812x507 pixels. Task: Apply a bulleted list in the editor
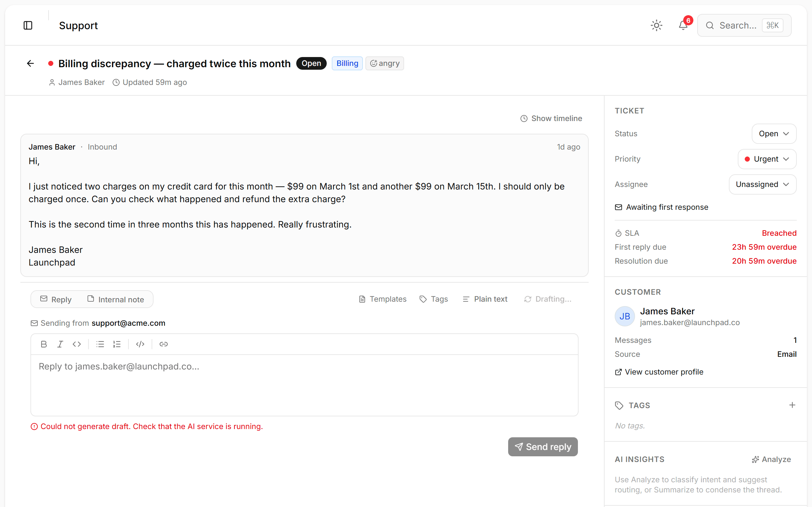click(x=100, y=344)
